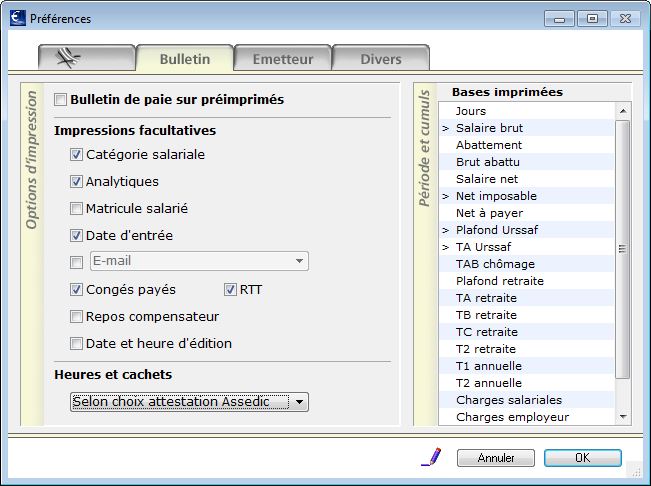Click the Annuler button
The width and height of the screenshot is (651, 486).
[x=496, y=458]
